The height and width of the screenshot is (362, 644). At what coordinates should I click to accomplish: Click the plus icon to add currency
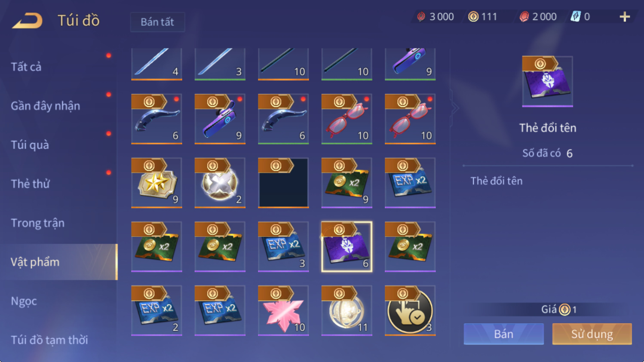click(x=624, y=17)
